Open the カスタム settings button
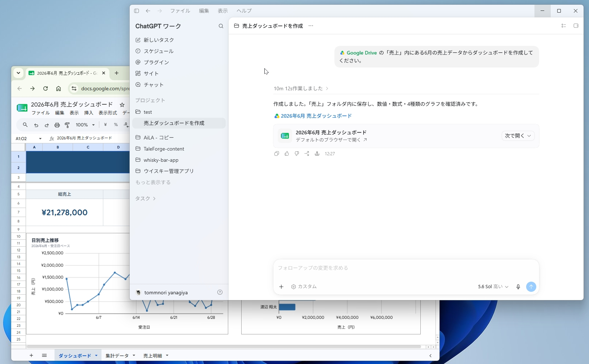Viewport: 589px width, 364px height. tap(304, 287)
